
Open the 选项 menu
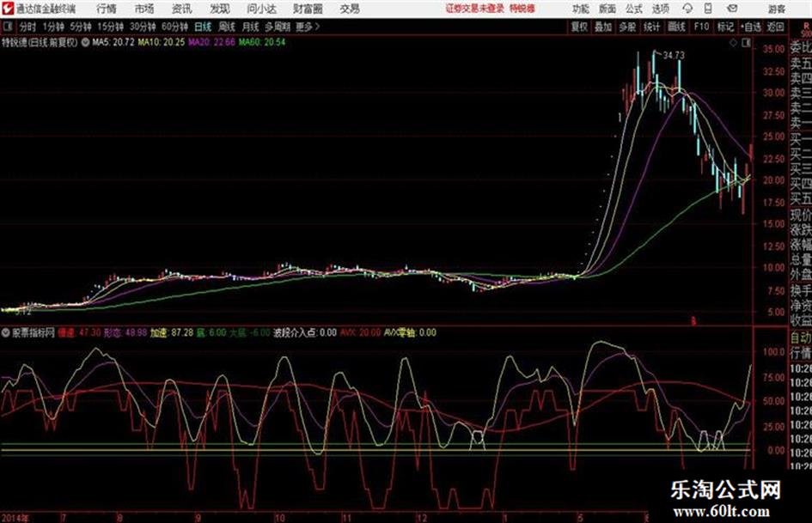(660, 9)
